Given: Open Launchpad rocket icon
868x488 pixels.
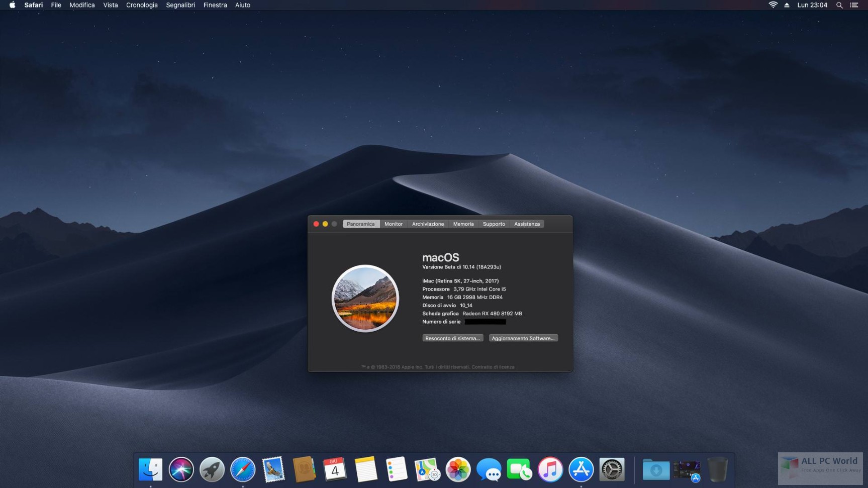Looking at the screenshot, I should 212,470.
